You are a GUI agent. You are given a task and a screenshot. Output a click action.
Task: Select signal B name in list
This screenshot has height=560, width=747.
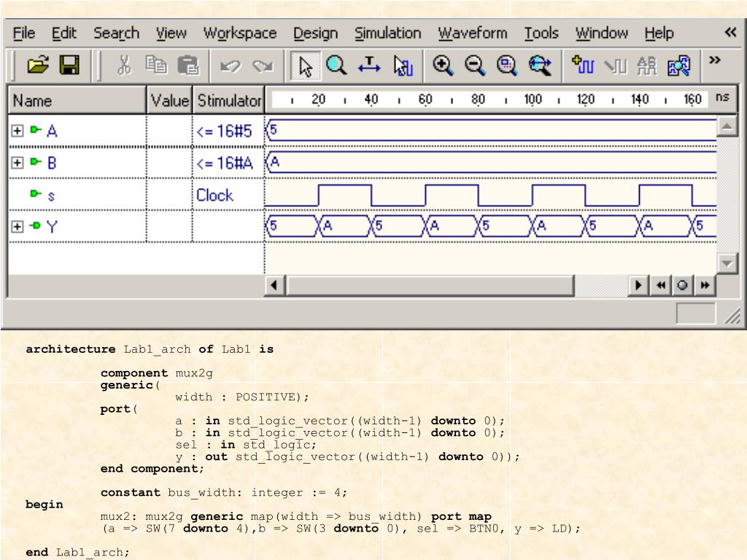pyautogui.click(x=52, y=163)
